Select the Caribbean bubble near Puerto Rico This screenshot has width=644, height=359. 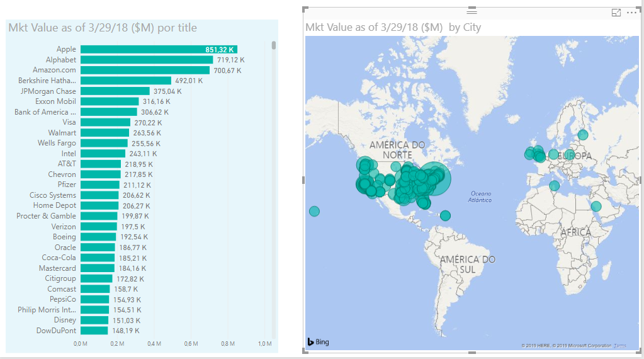coord(445,215)
